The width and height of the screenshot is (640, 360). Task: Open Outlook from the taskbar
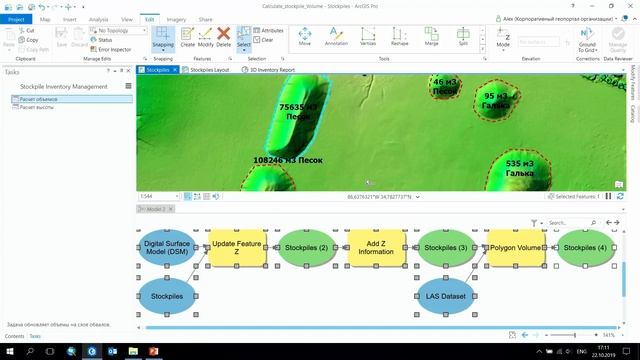(112, 351)
